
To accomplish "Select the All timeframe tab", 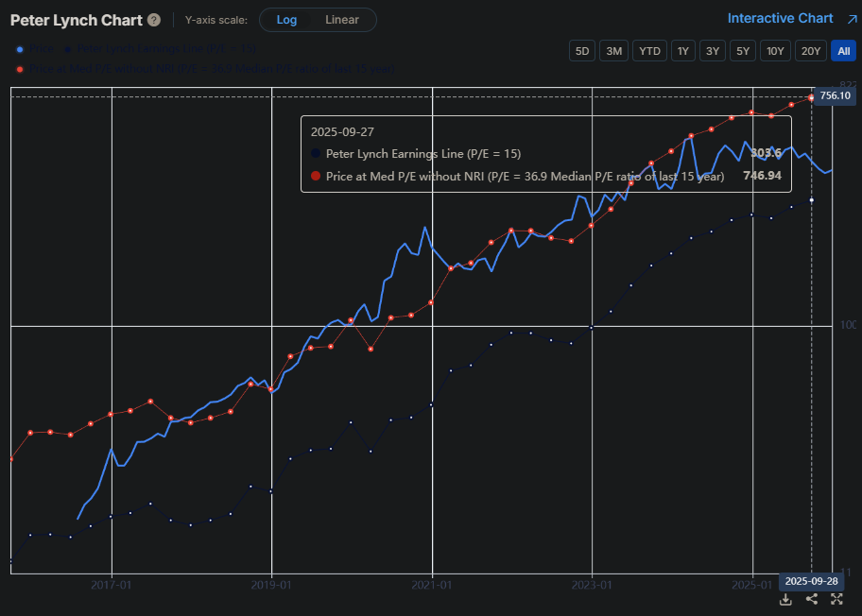I will pyautogui.click(x=843, y=50).
